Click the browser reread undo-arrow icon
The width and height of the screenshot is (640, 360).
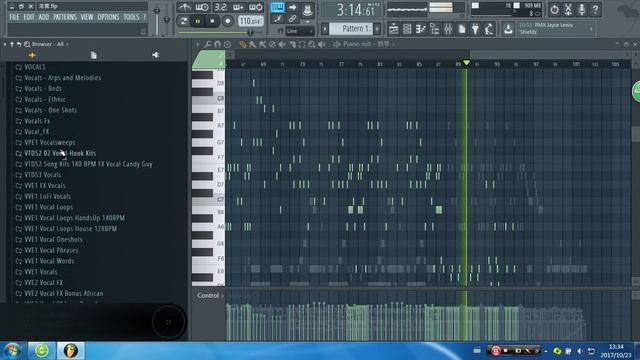pyautogui.click(x=19, y=44)
